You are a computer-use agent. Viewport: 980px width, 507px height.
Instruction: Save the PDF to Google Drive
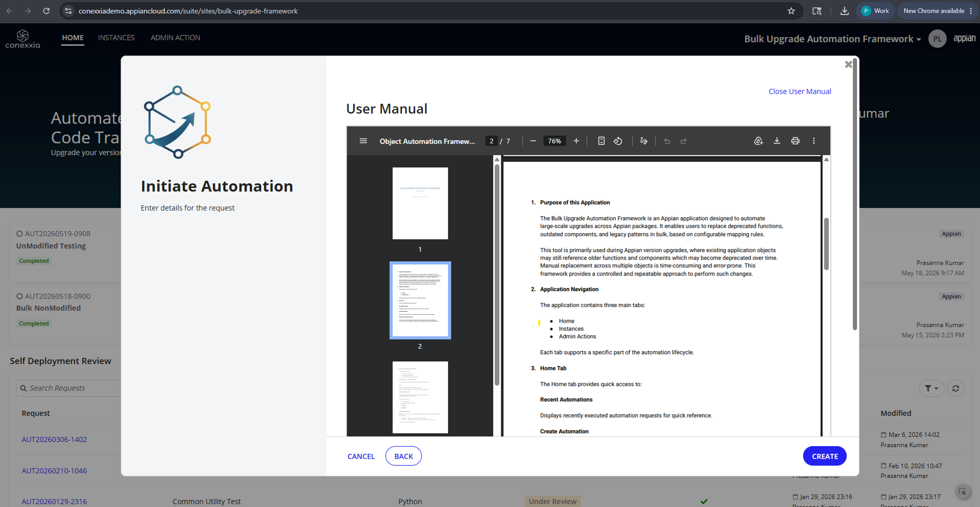click(758, 141)
